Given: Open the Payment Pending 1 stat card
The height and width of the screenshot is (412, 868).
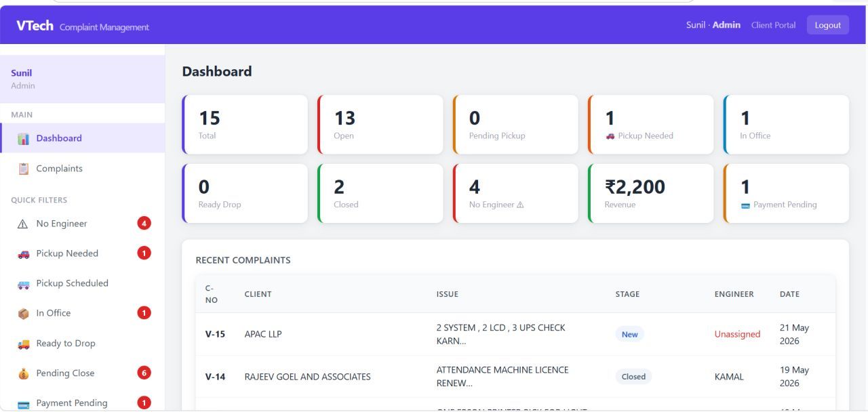Looking at the screenshot, I should (x=786, y=193).
